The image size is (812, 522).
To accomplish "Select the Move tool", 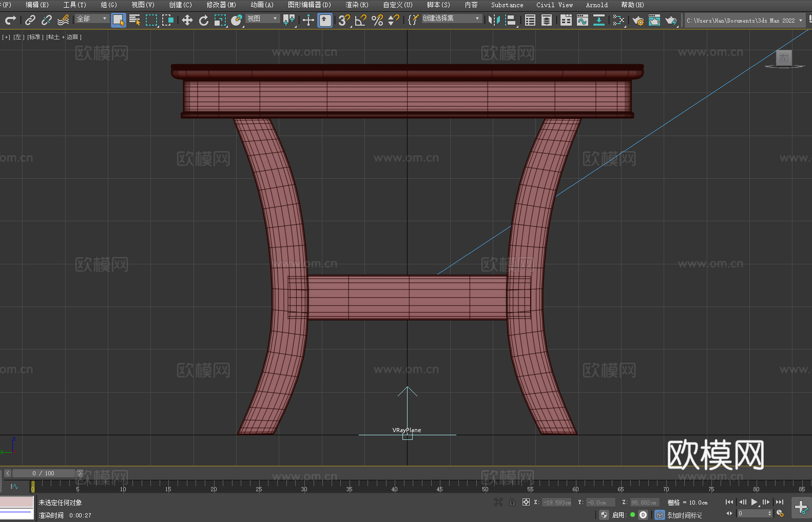I will point(187,20).
